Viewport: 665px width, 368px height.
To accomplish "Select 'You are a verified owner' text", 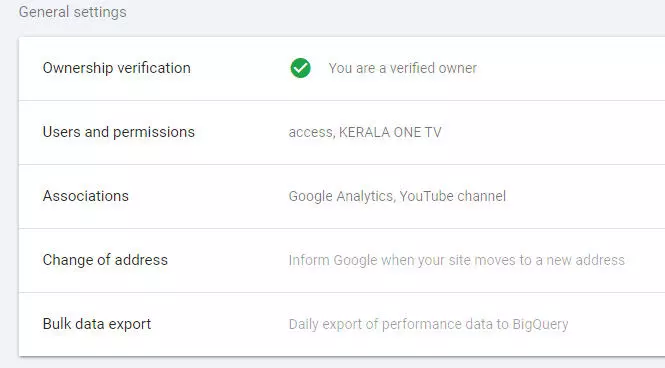I will [x=402, y=68].
